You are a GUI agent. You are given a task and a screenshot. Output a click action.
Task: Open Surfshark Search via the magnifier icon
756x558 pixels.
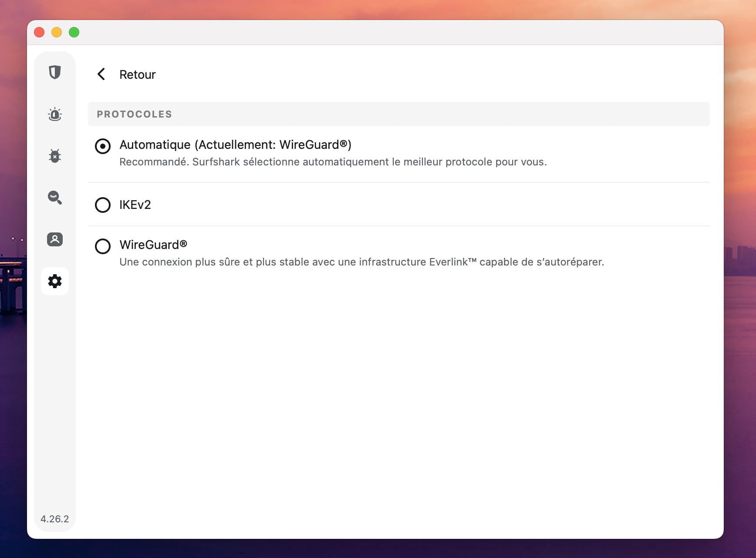coord(55,198)
